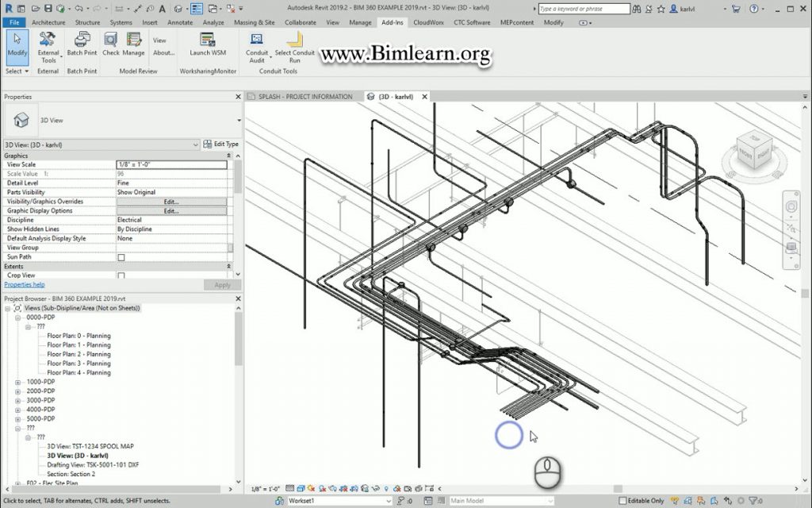
Task: Collapse the 0000-PDP tree node
Action: coord(17,317)
